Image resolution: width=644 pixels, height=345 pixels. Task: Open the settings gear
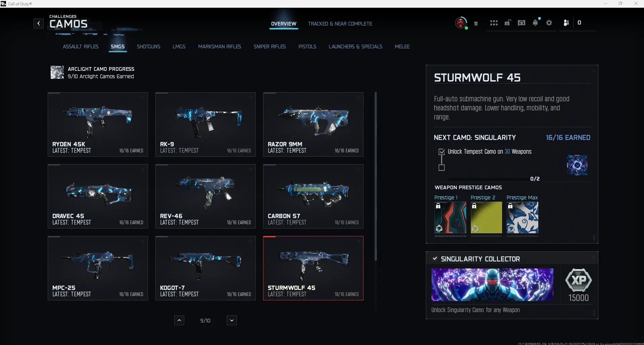coord(549,23)
